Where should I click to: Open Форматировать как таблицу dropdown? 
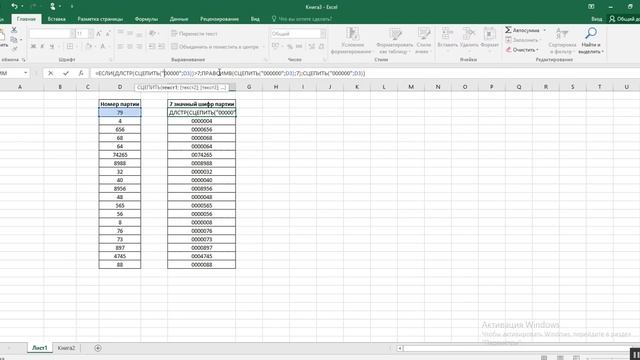tap(394, 41)
